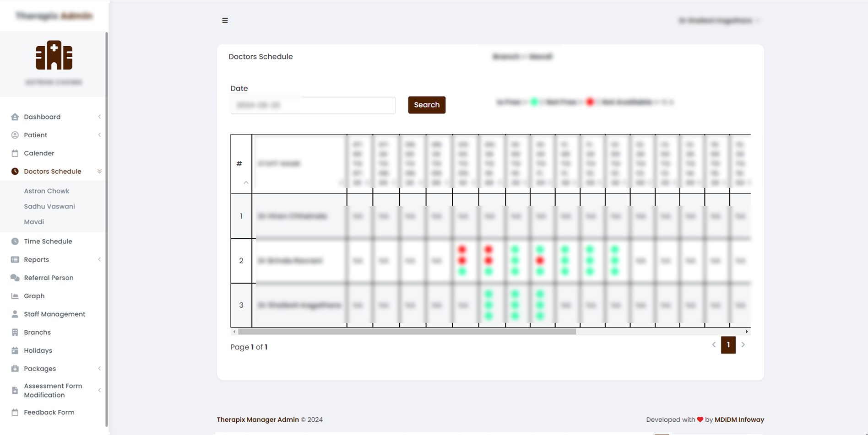Click the Dashboard home icon
This screenshot has height=435, width=868.
point(15,117)
